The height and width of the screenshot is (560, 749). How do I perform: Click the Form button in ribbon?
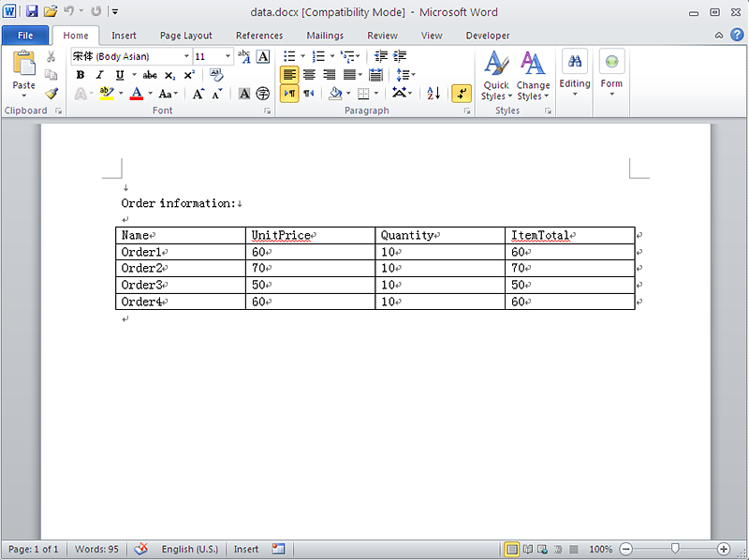[611, 73]
